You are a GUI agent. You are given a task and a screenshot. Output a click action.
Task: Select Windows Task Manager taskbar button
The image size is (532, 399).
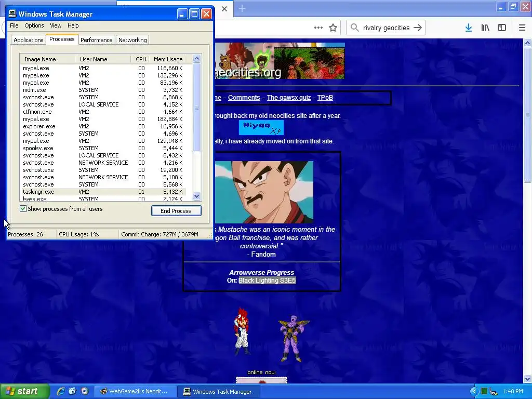(x=219, y=392)
